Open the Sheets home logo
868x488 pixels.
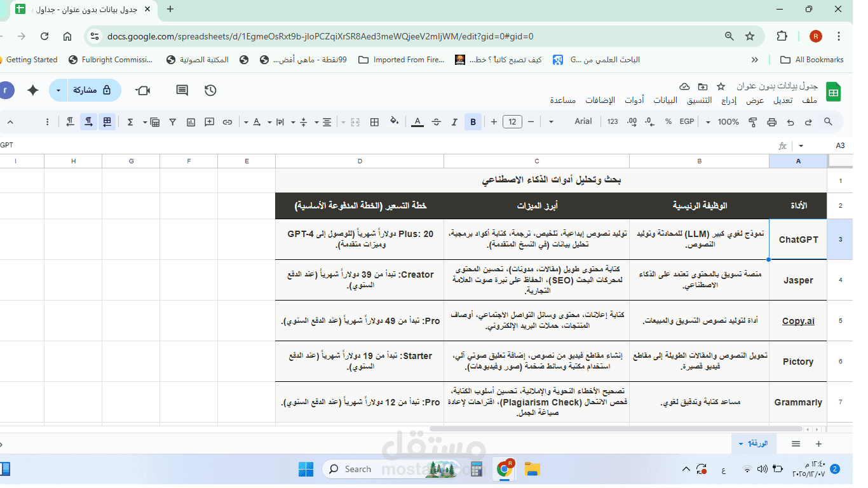(834, 93)
